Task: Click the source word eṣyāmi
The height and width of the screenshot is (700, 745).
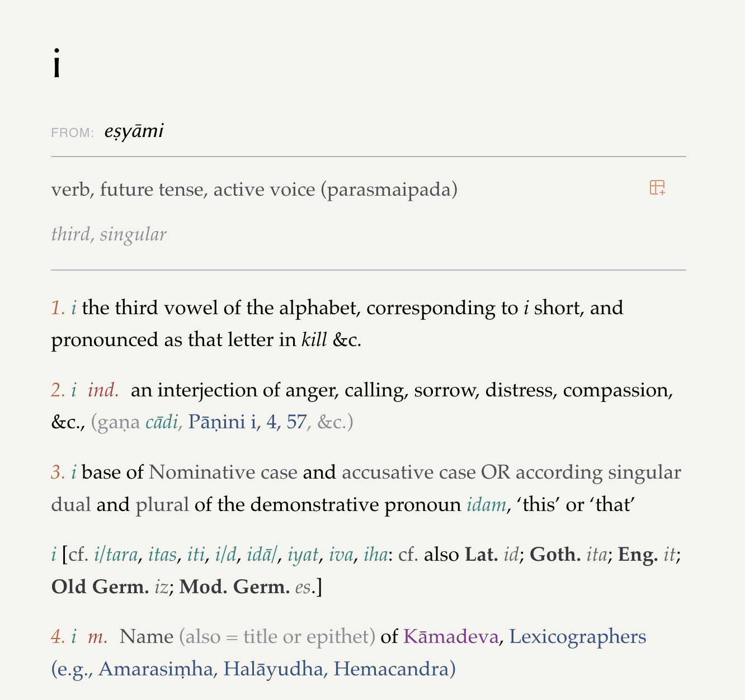Action: [x=134, y=131]
